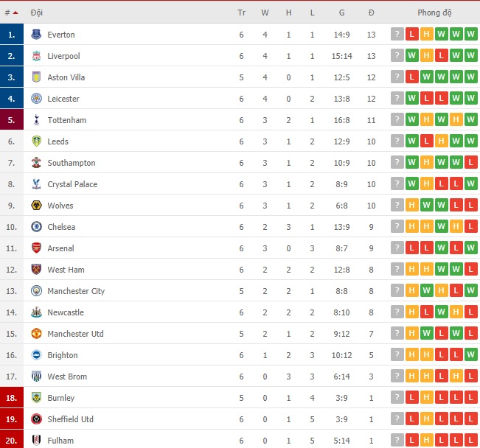Click the Đội column header
The image size is (480, 448).
point(36,13)
